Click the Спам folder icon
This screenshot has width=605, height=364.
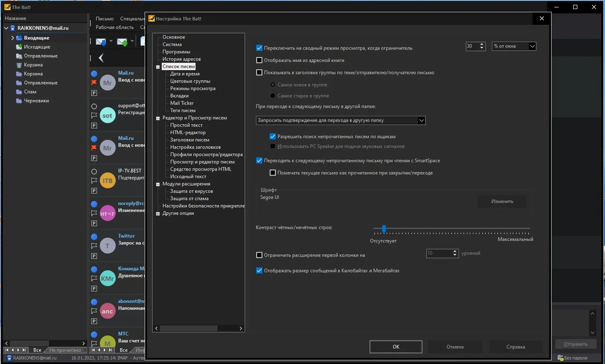click(19, 92)
